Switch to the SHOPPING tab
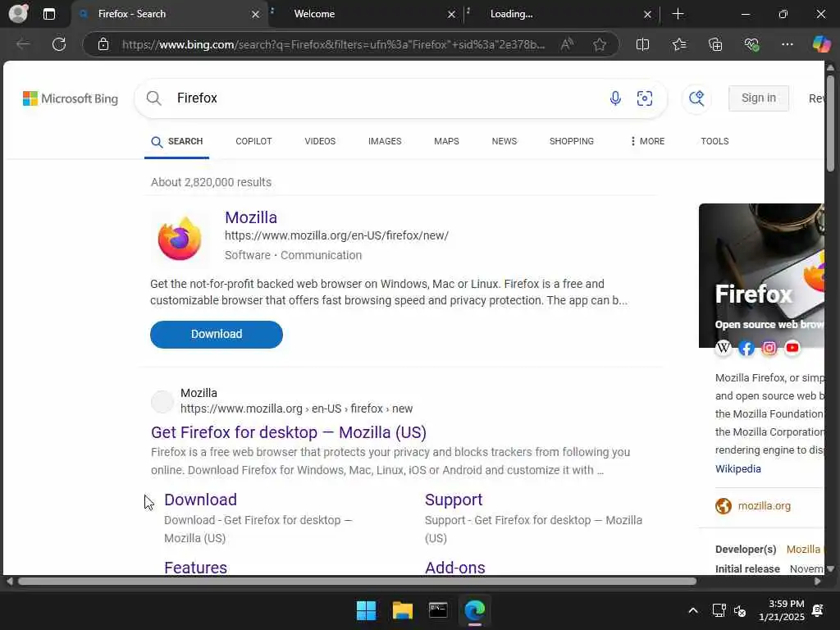Image resolution: width=840 pixels, height=630 pixels. [x=571, y=141]
